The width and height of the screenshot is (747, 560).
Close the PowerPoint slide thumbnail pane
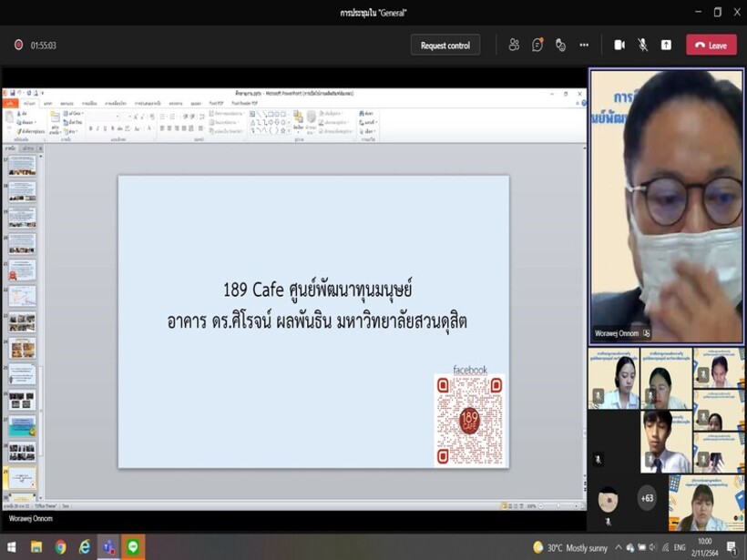(40, 148)
